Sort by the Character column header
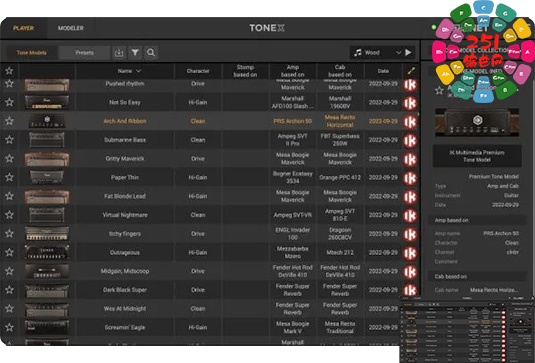Screen dimensions: 535x363 point(198,71)
